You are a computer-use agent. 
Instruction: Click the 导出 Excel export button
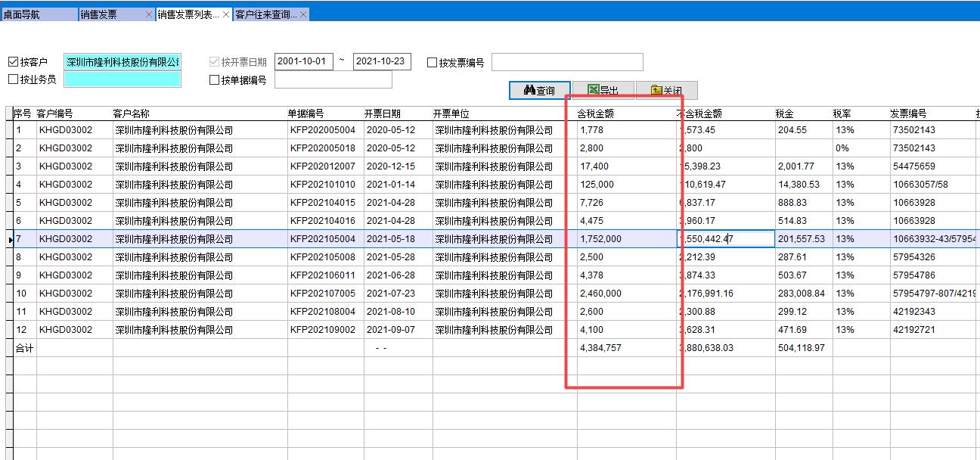click(x=603, y=90)
